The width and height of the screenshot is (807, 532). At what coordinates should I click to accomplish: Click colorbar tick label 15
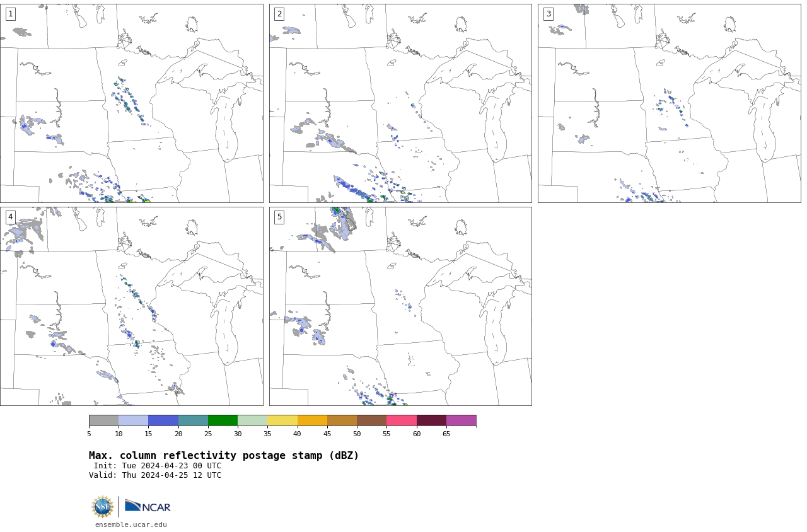tap(148, 434)
